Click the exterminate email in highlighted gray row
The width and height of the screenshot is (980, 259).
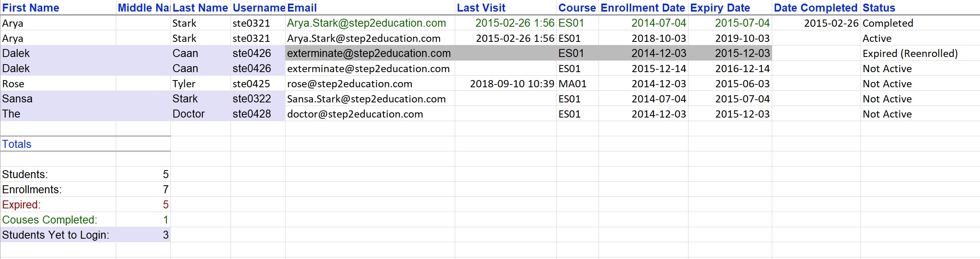click(369, 53)
